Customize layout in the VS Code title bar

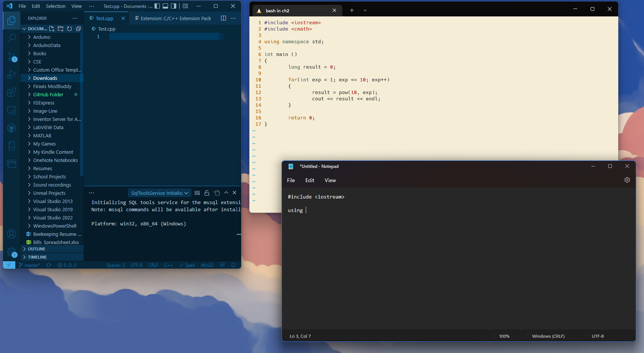[185, 6]
